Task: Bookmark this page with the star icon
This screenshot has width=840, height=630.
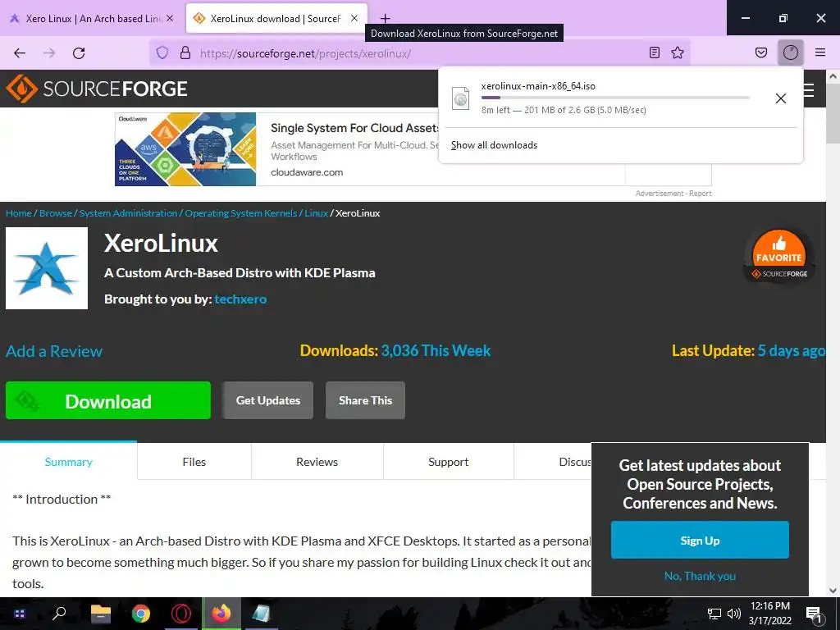Action: [677, 52]
